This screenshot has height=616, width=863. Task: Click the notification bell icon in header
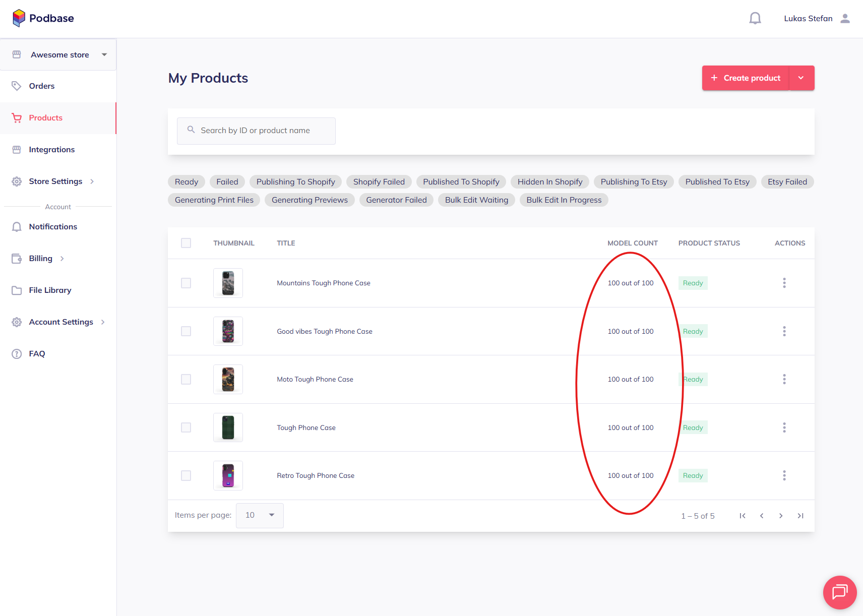pyautogui.click(x=755, y=19)
